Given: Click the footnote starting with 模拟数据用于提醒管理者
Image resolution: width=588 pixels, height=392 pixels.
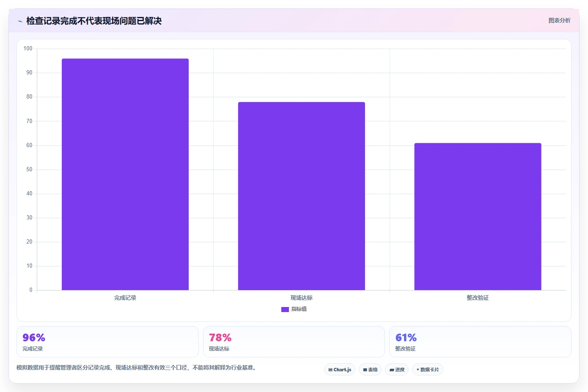Looking at the screenshot, I should click(136, 367).
